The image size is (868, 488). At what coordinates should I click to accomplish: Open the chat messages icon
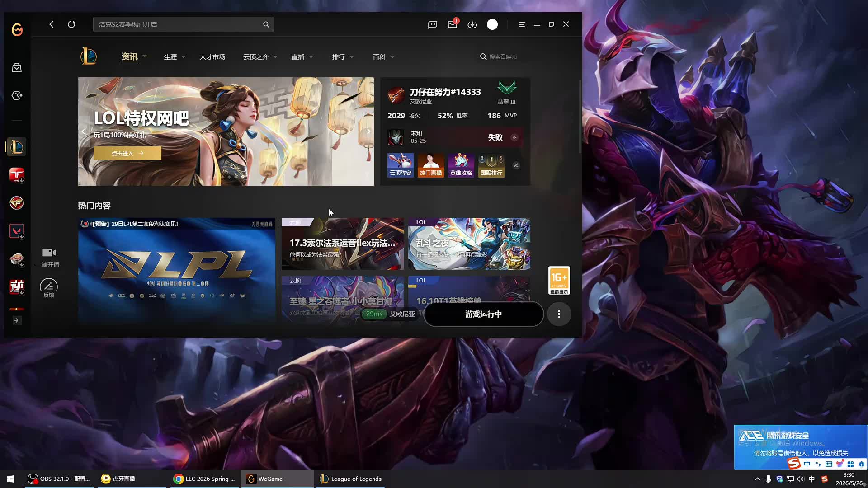click(x=433, y=24)
